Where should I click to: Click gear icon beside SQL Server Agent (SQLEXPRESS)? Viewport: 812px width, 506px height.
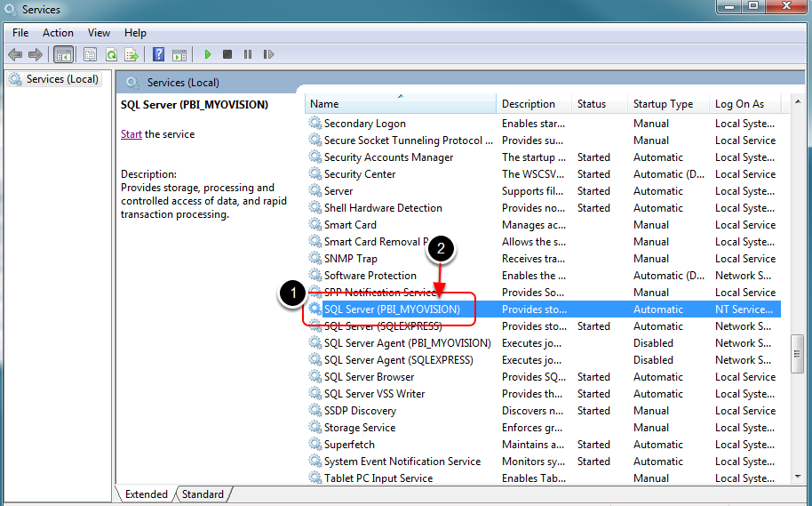[x=314, y=360]
